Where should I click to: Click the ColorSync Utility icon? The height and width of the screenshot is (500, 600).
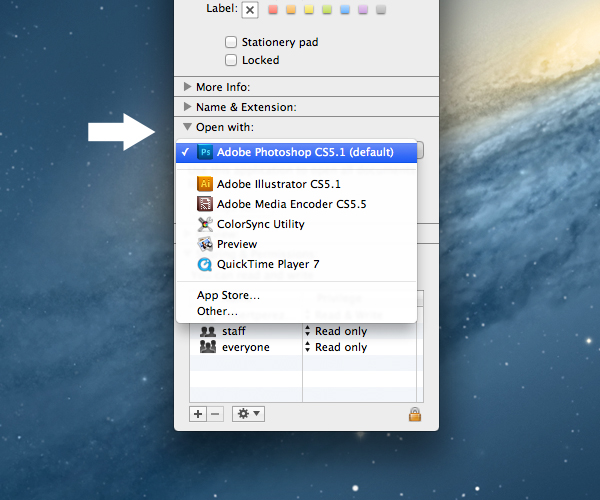[205, 224]
